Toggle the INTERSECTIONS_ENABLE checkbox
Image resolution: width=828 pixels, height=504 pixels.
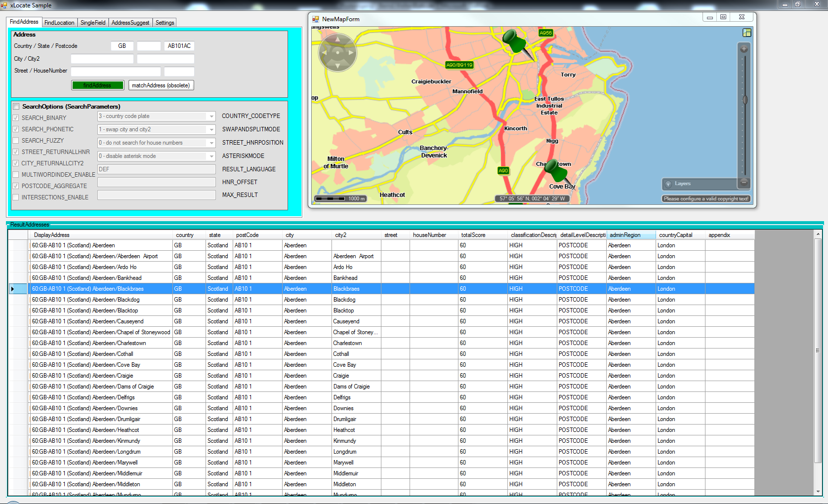click(x=16, y=197)
